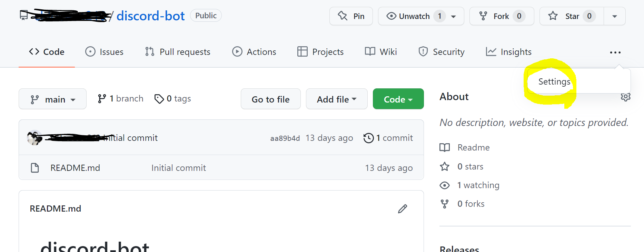Image resolution: width=644 pixels, height=252 pixels.
Task: Open the Issues tab
Action: click(105, 52)
